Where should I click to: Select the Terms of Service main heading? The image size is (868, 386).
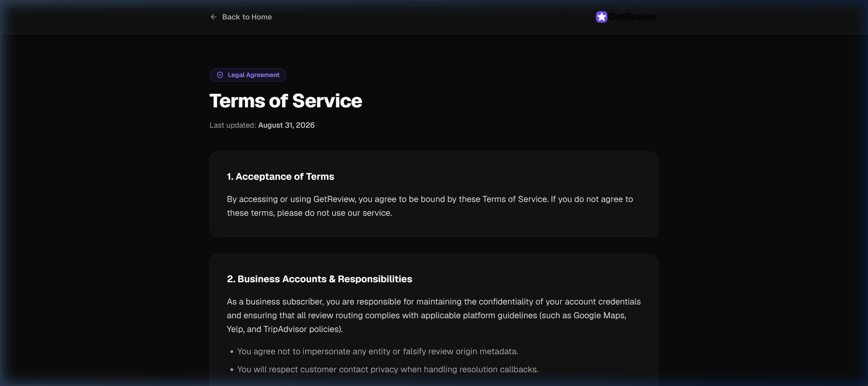point(286,101)
